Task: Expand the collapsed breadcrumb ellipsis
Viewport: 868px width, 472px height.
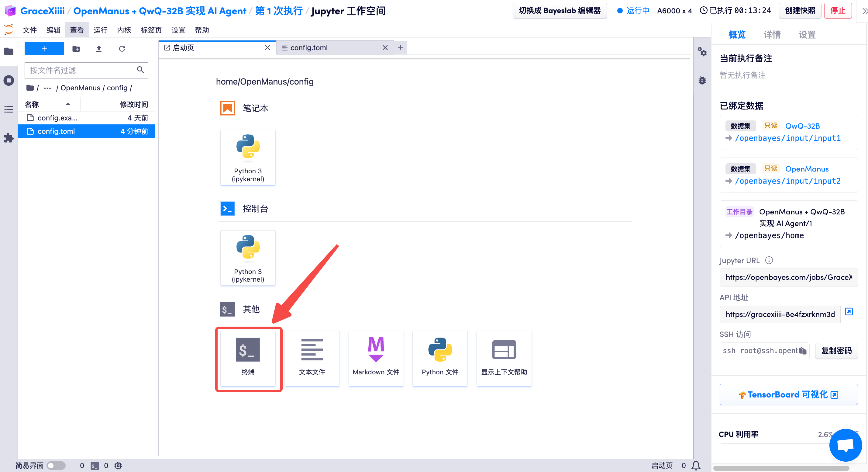Action: [x=47, y=88]
